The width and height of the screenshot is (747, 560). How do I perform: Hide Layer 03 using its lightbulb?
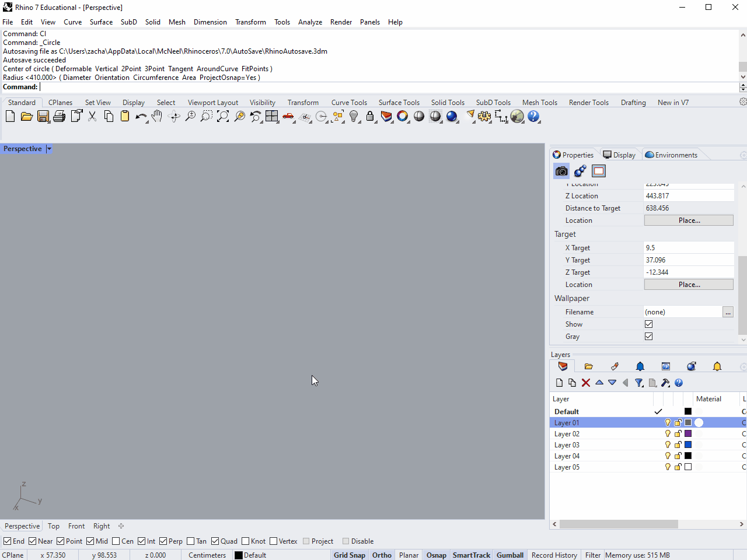[x=668, y=445]
